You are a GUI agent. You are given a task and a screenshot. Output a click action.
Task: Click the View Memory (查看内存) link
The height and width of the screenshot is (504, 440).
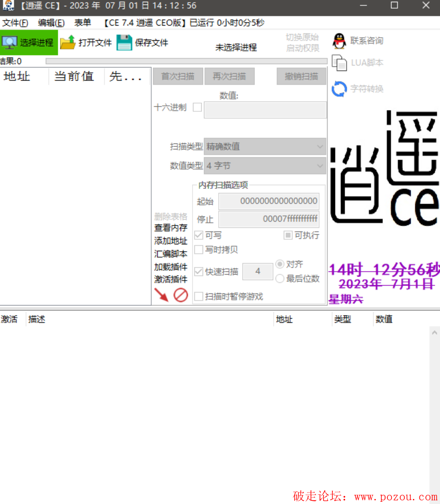pyautogui.click(x=170, y=228)
